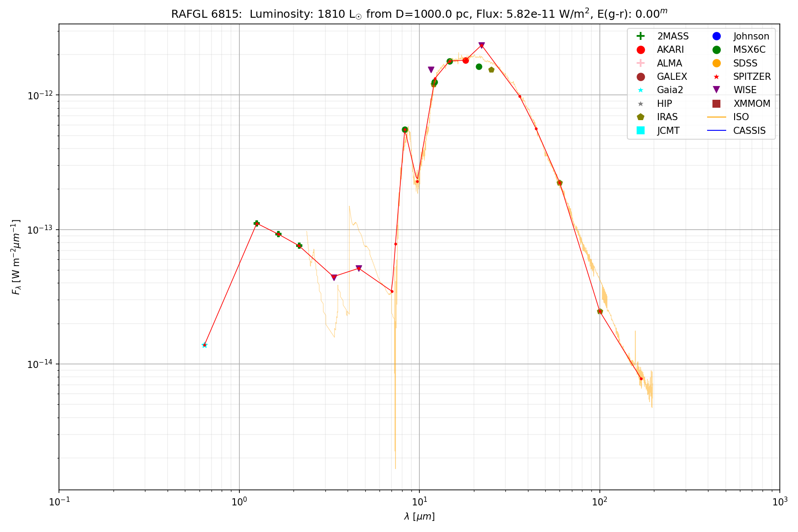Click the SPITZER red star legend marker
Viewport: 798px width, 532px height.
click(716, 77)
